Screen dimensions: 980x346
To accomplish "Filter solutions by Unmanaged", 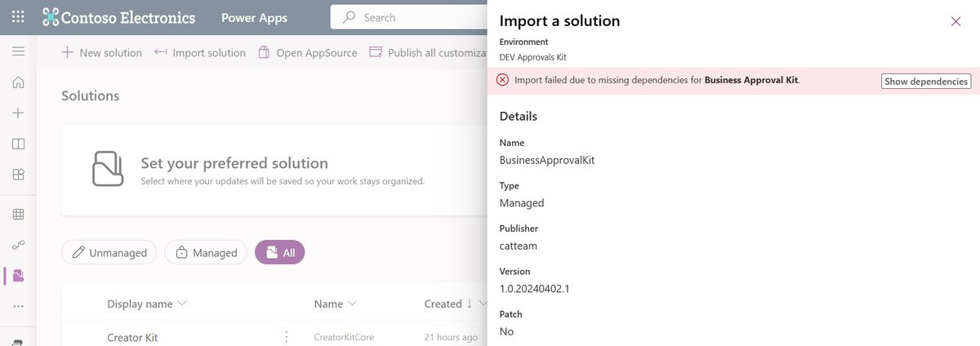I will 109,253.
